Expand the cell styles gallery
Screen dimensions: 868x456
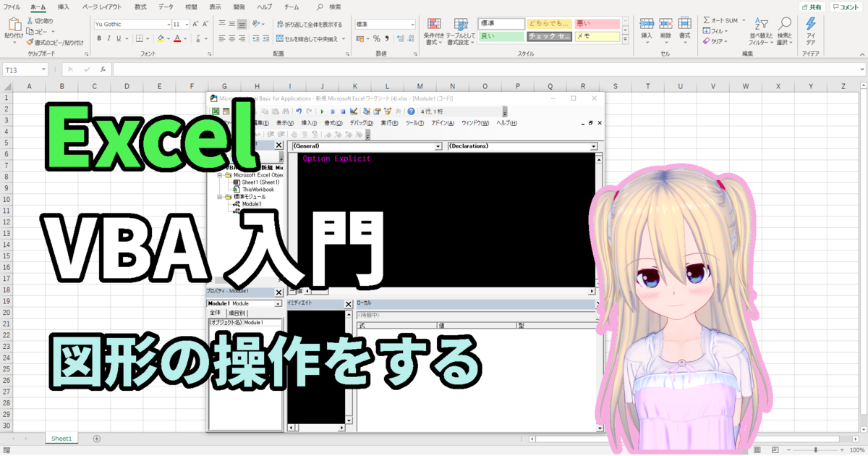click(x=626, y=39)
